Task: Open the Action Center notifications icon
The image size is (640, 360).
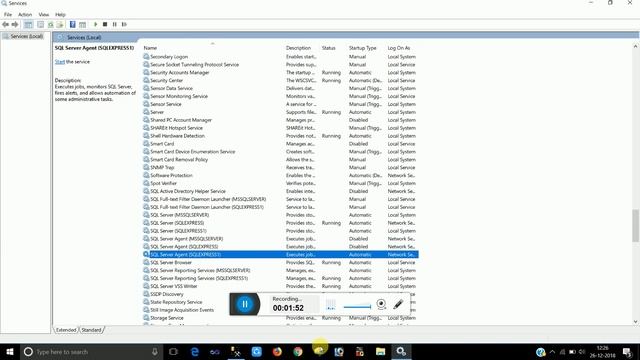Action: [x=627, y=351]
